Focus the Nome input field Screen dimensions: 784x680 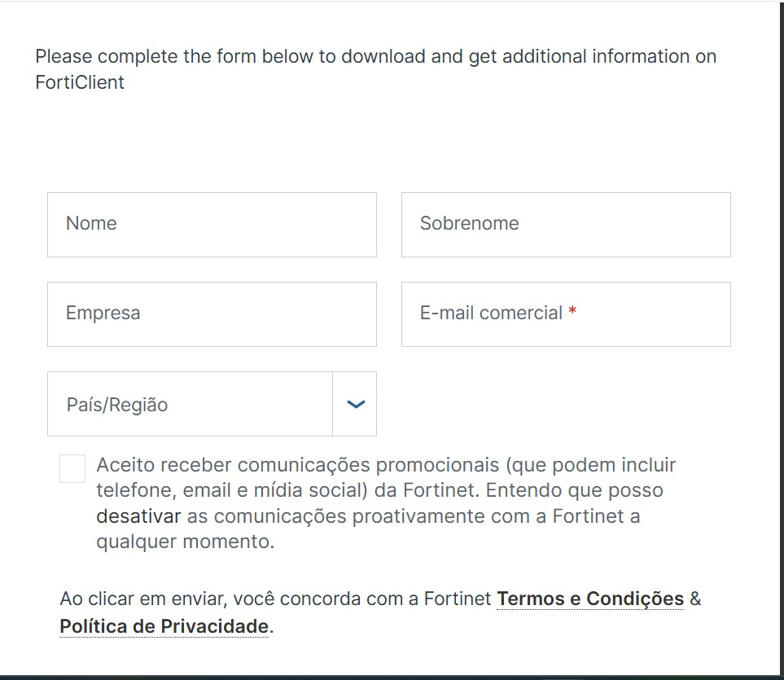212,225
